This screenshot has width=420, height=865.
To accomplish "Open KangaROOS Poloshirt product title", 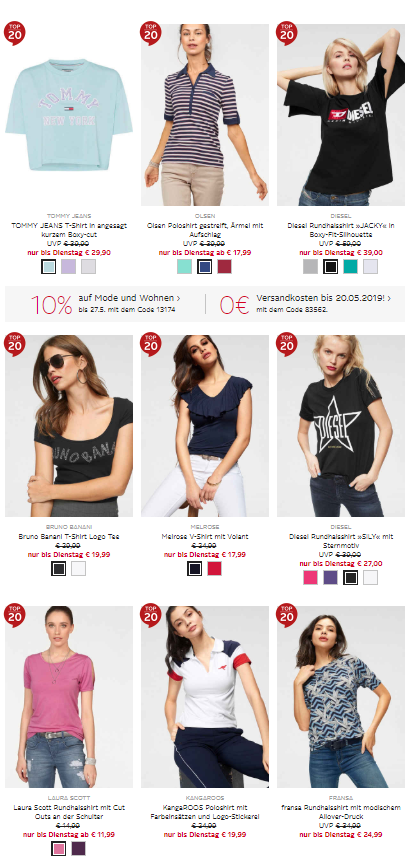I will click(205, 812).
